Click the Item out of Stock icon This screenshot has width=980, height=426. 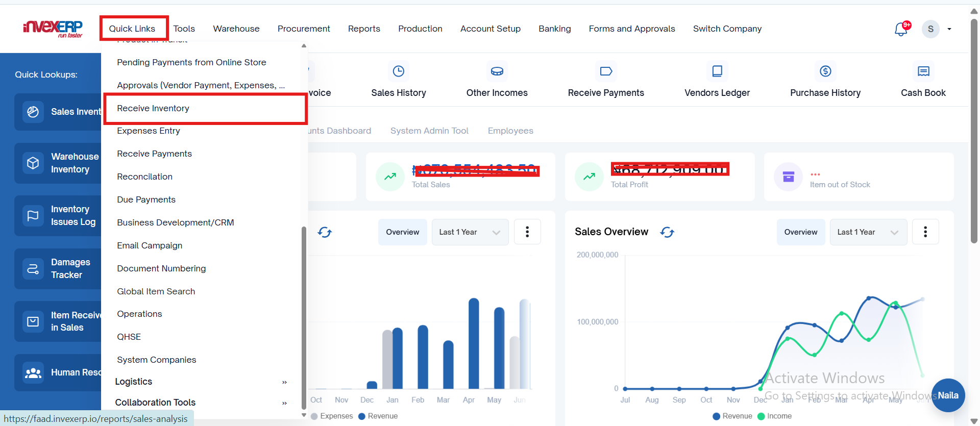789,177
